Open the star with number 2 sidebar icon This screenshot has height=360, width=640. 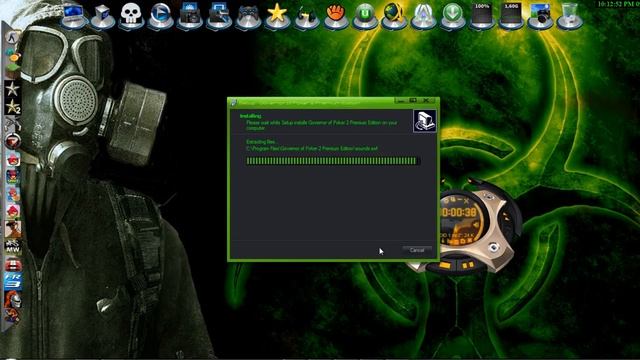click(x=13, y=107)
